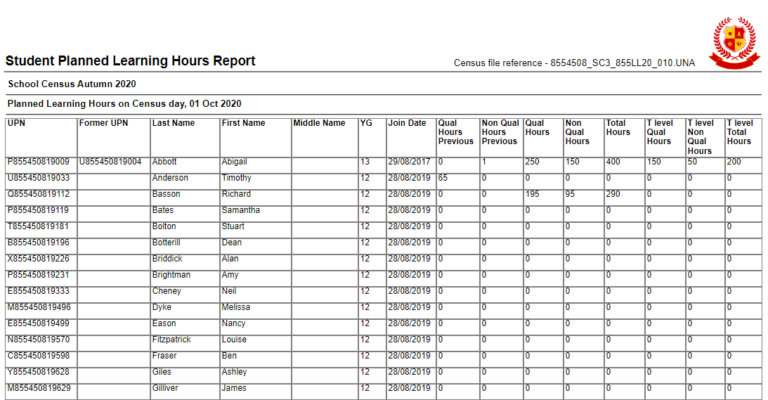Click the Student Planned Learning Hours Report title
The image size is (768, 400).
pyautogui.click(x=130, y=61)
